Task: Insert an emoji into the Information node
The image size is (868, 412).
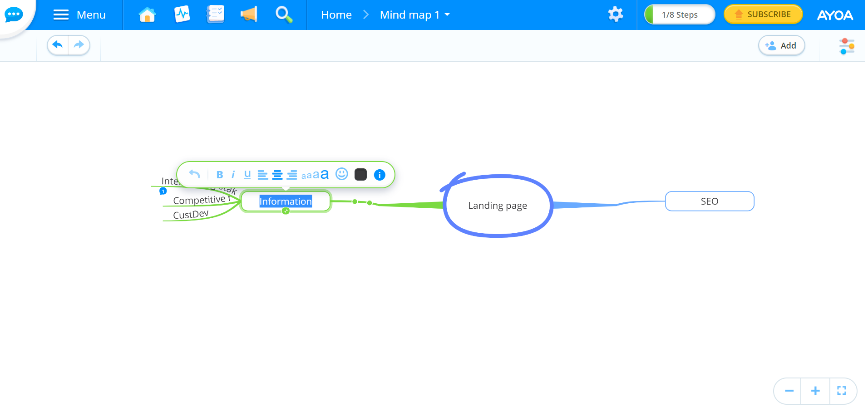Action: [341, 174]
